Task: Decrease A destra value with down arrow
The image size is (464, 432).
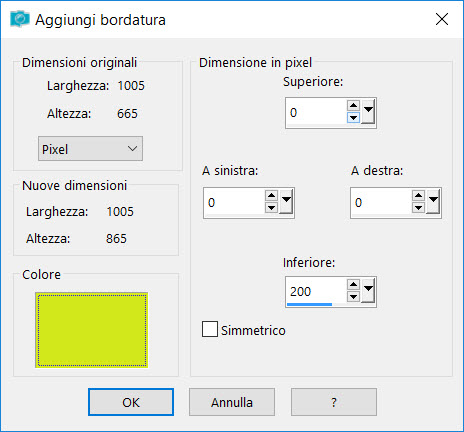Action: coord(418,208)
